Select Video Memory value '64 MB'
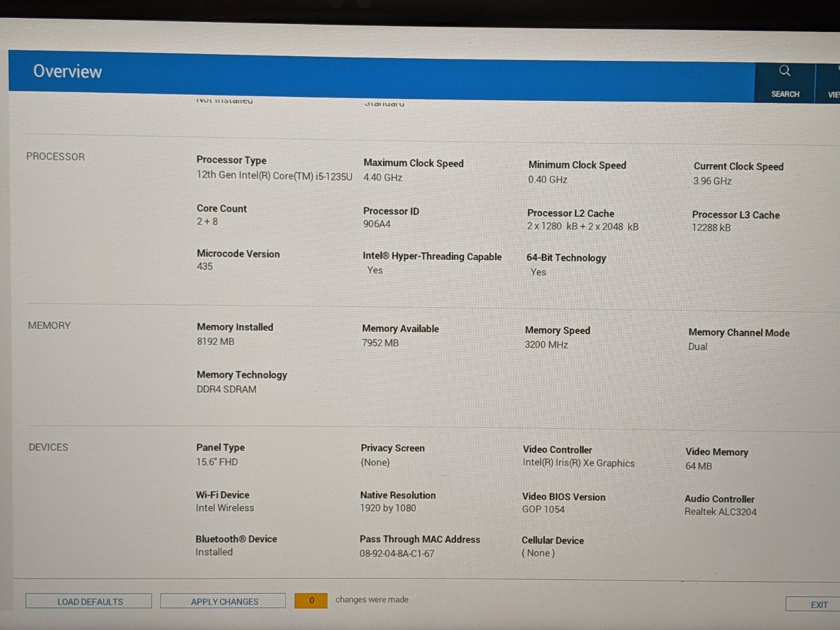Image resolution: width=840 pixels, height=630 pixels. (x=699, y=466)
